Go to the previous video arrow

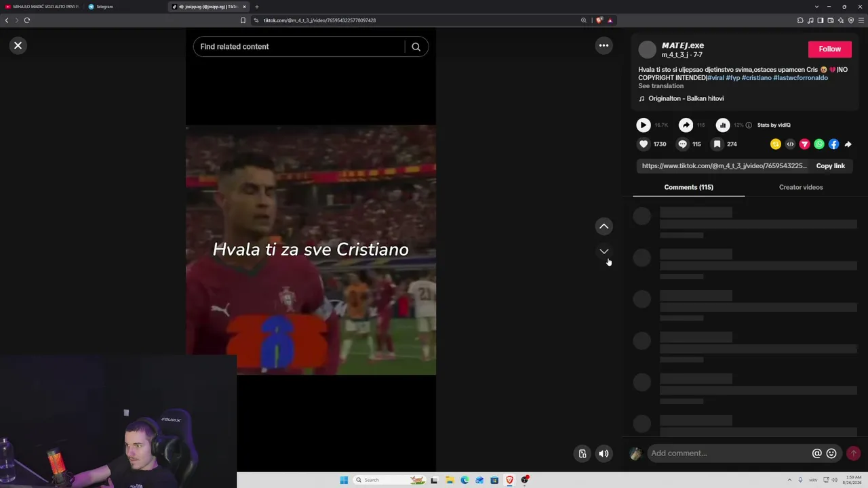point(604,226)
